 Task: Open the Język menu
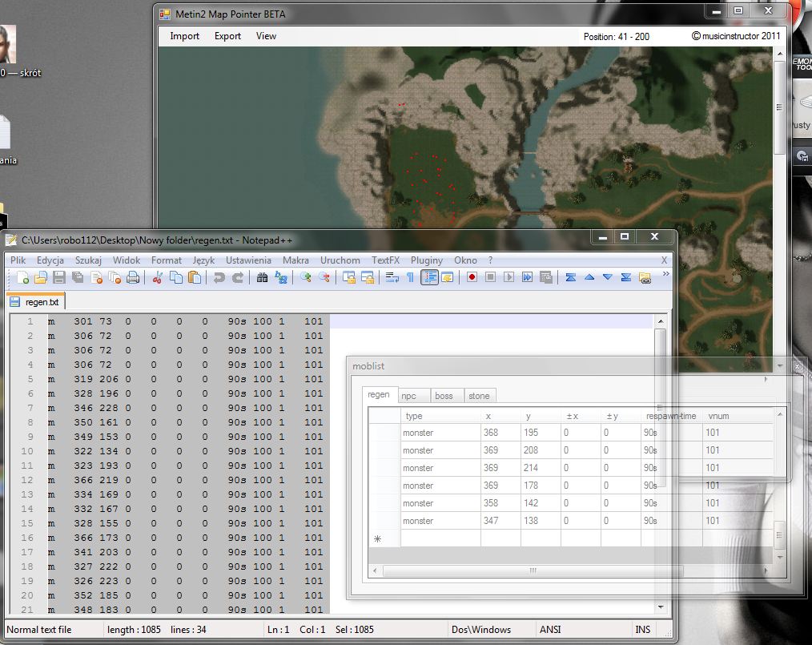coord(203,260)
